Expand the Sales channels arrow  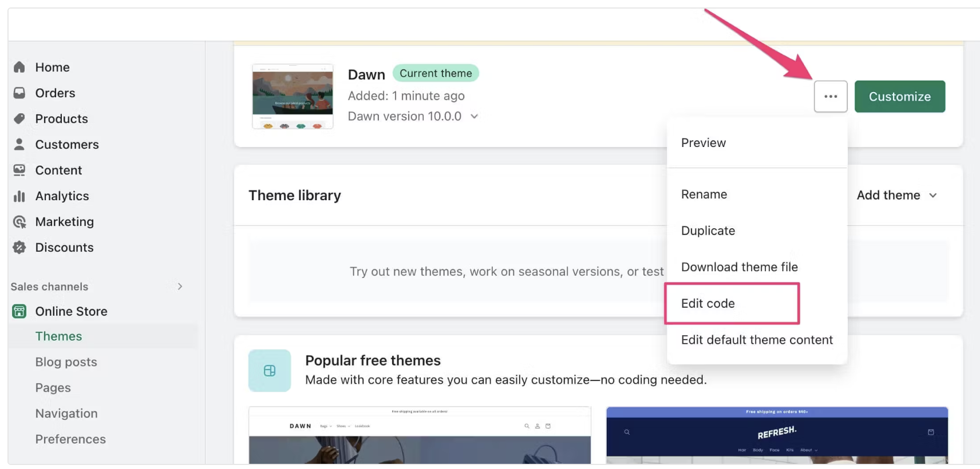pyautogui.click(x=180, y=286)
